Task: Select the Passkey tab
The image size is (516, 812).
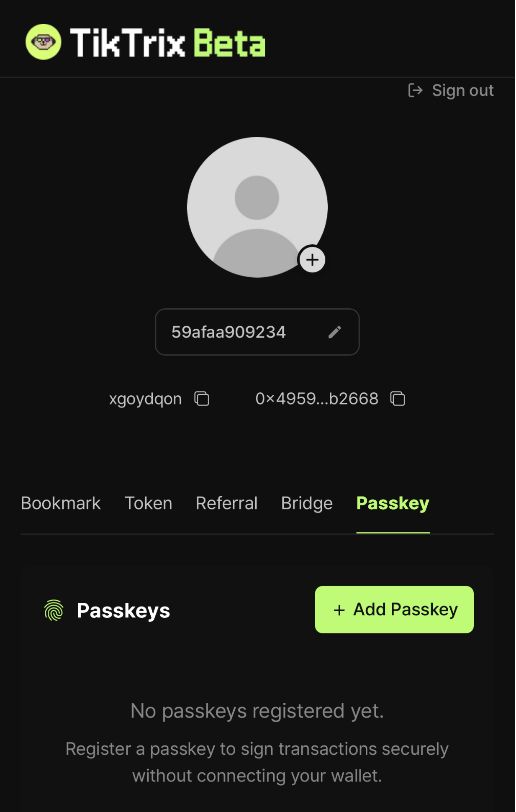Action: [x=393, y=503]
